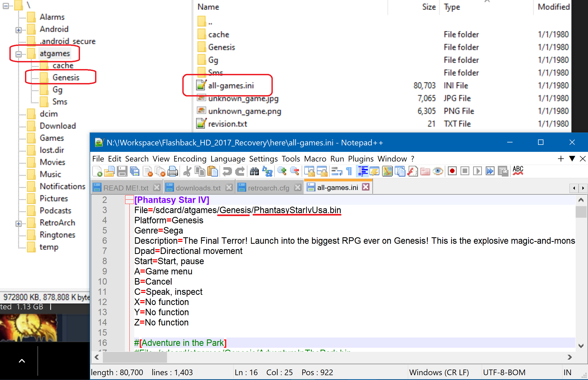Click the Print icon in toolbar
The width and height of the screenshot is (588, 380).
coord(173,171)
